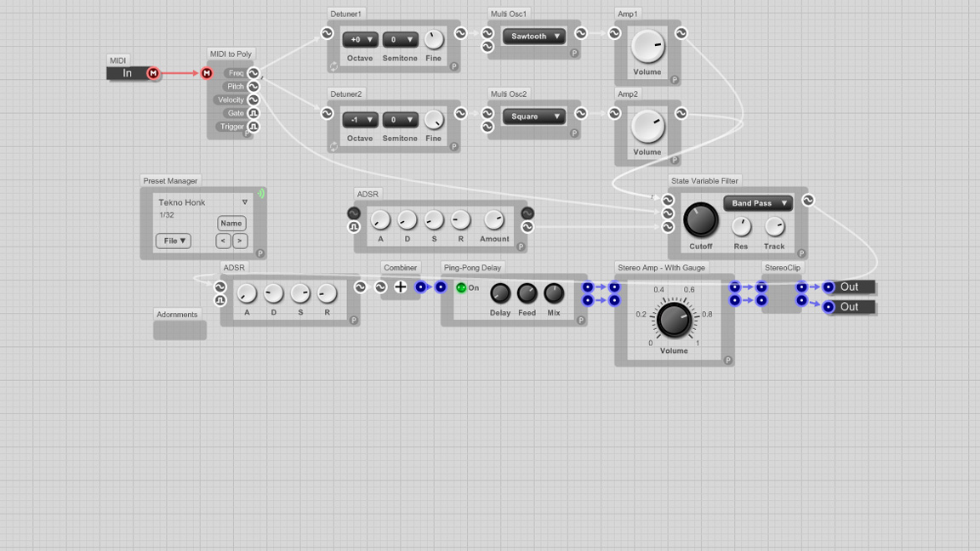Click the Cutoff knob on State Variable Filter

[700, 220]
